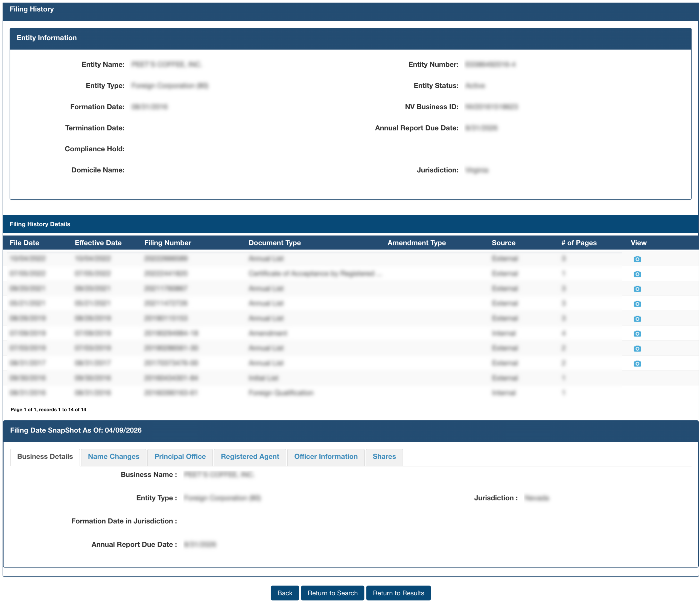700x609 pixels.
Task: Open the view icon in the third filing row
Action: point(637,289)
